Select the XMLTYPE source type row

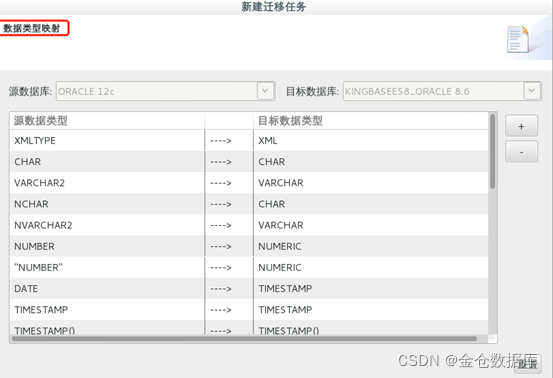tap(249, 140)
